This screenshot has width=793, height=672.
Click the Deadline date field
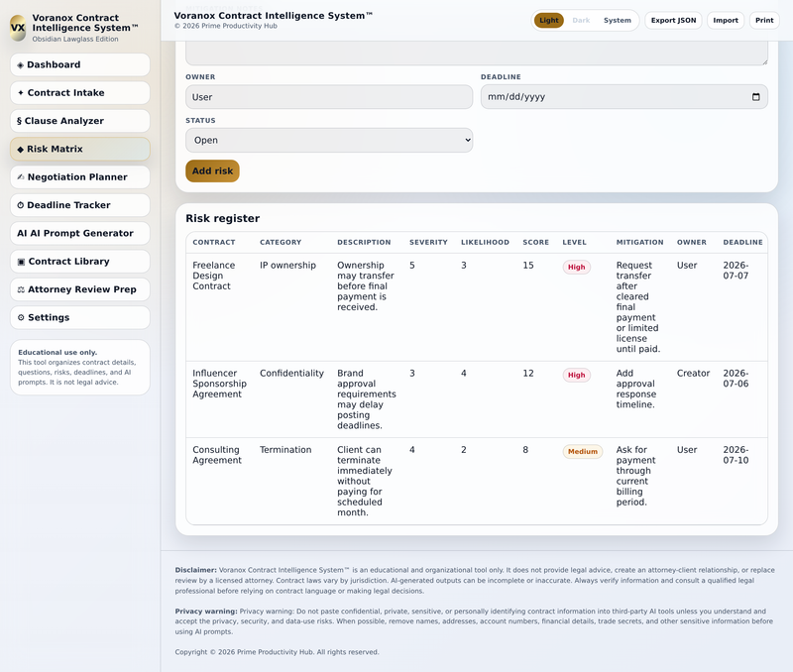pyautogui.click(x=624, y=97)
